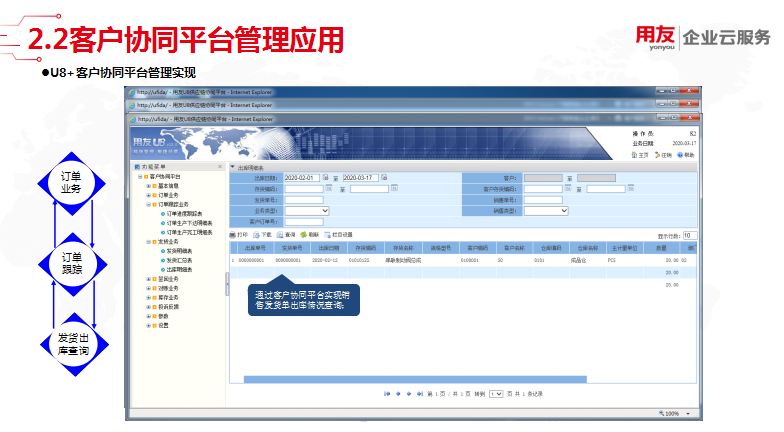
Task: Click the 主计量单位 column header
Action: coord(624,248)
